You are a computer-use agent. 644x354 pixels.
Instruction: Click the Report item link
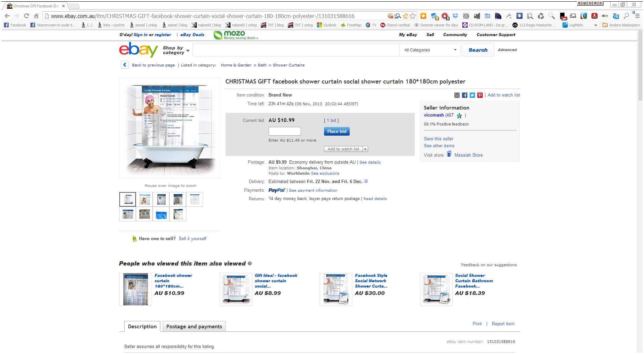[503, 324]
